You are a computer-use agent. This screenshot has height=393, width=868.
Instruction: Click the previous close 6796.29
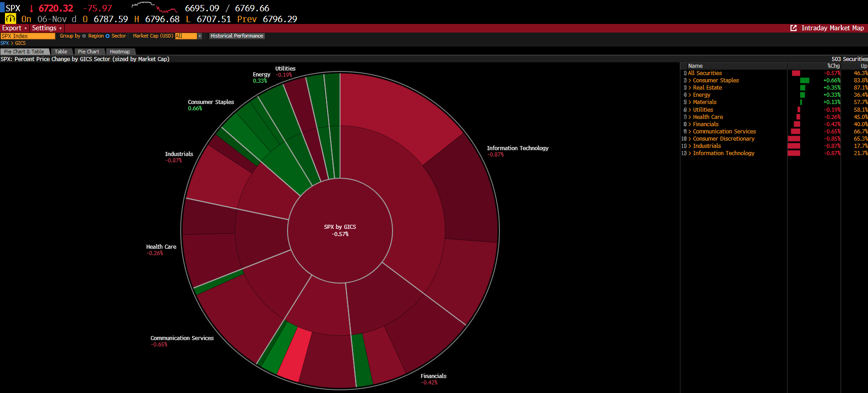coord(280,19)
